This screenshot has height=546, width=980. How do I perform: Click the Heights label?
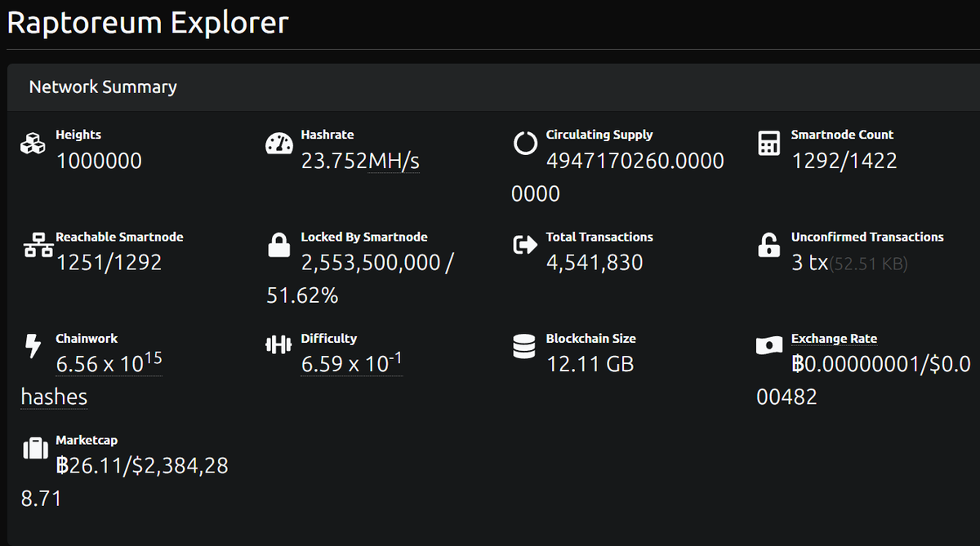point(78,135)
